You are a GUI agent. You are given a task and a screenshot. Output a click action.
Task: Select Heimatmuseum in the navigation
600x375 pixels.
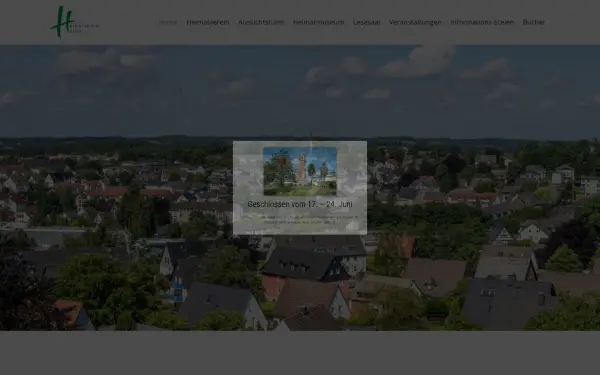pos(318,22)
